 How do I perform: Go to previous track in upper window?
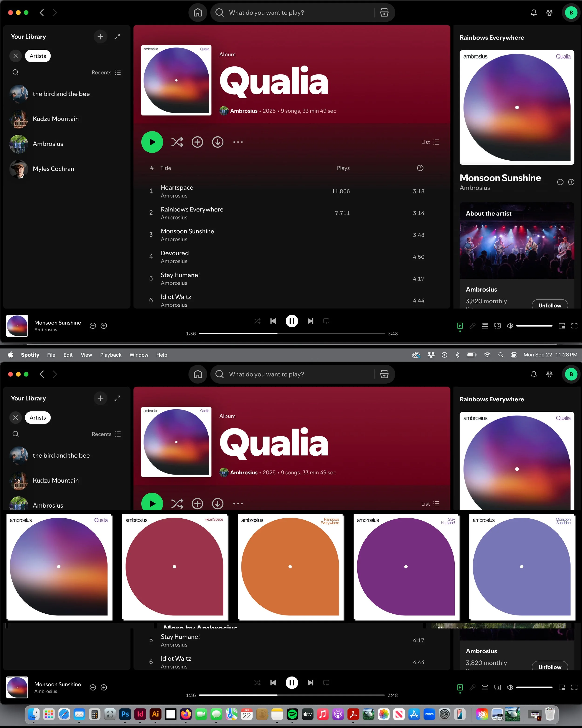pos(273,321)
